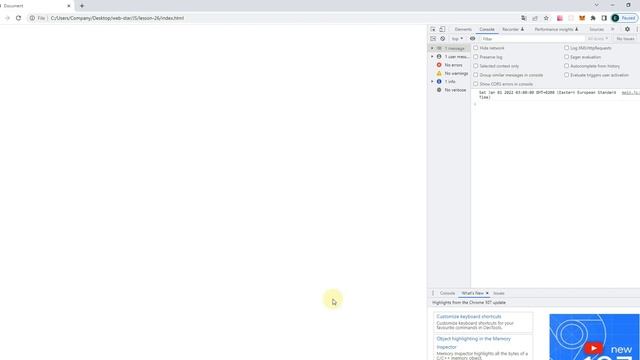Screen dimensions: 640x360
Task: Click the No Issues button
Action: (625, 39)
